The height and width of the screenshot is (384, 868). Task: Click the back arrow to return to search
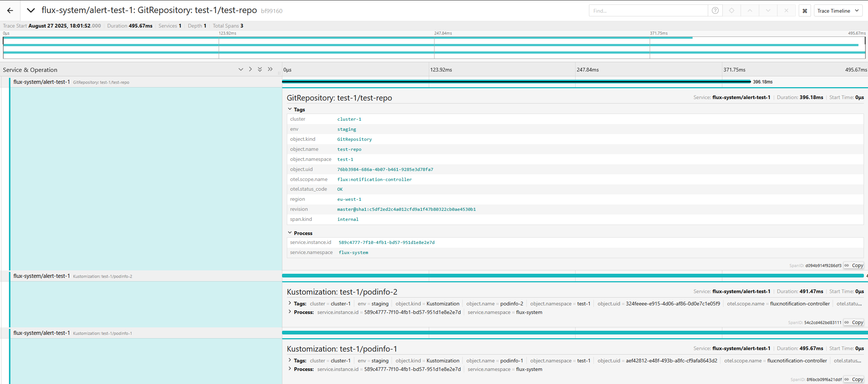[10, 10]
